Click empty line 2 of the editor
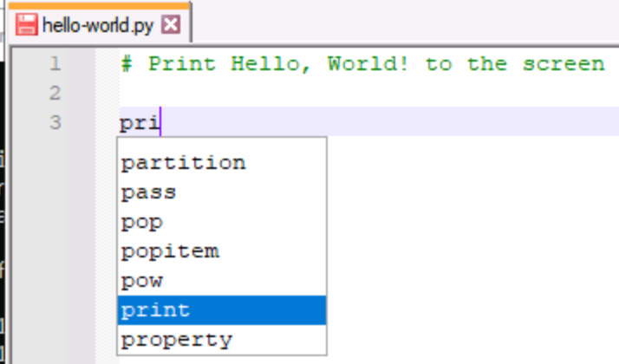 pos(369,94)
